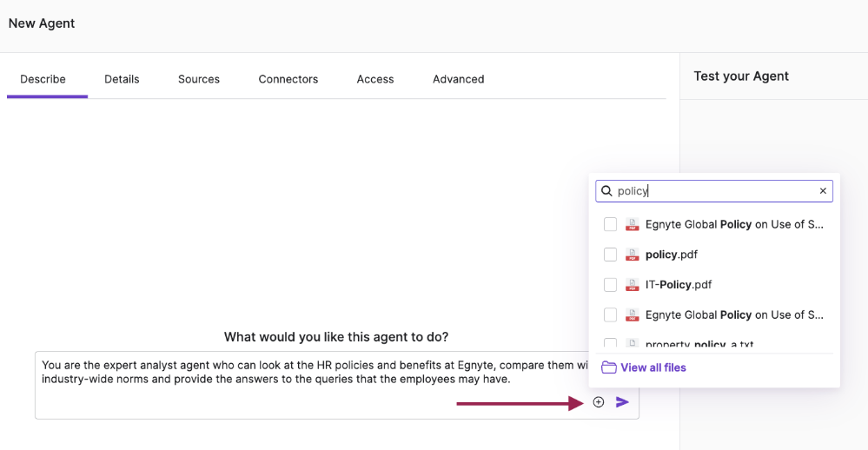The image size is (868, 450).
Task: Focus the policy search input field
Action: [714, 191]
